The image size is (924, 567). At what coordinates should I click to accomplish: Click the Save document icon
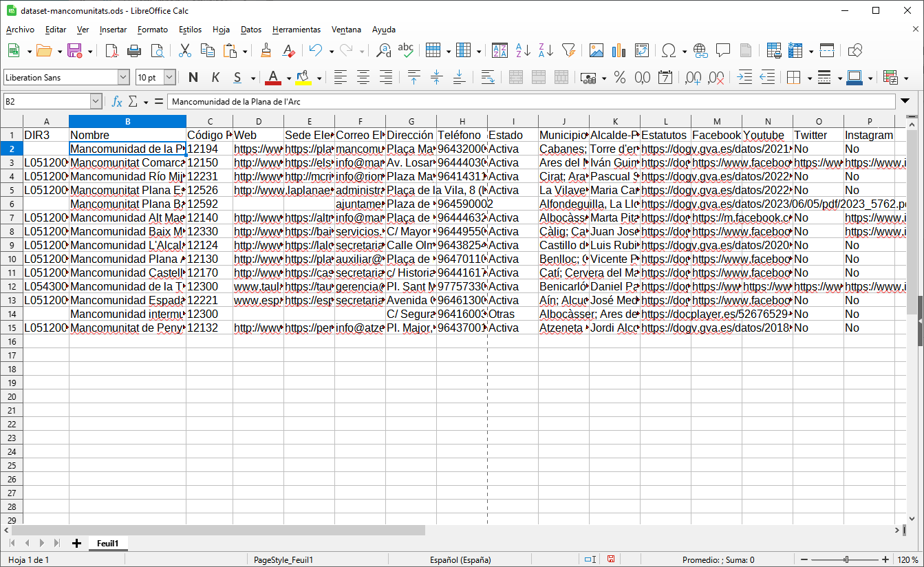[x=74, y=50]
